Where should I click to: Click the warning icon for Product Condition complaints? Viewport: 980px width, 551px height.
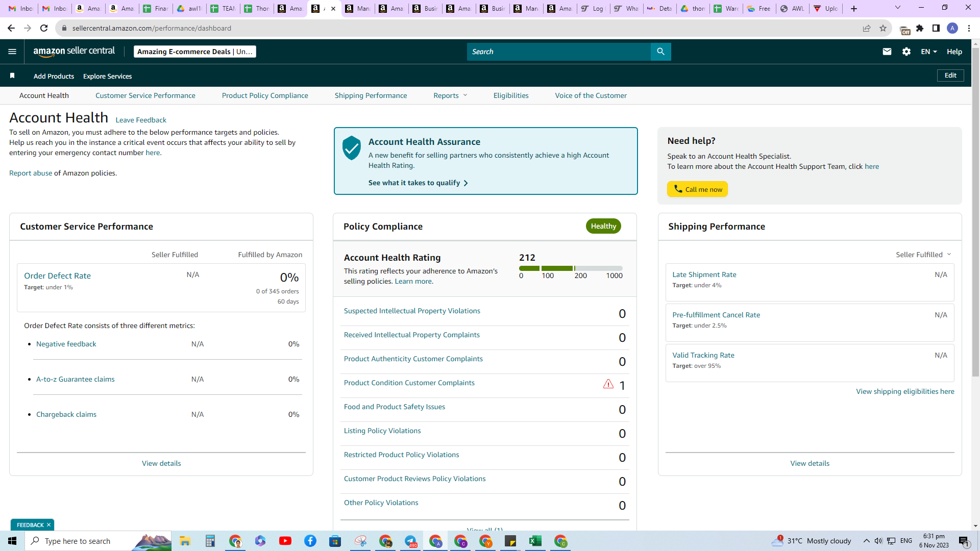[x=608, y=384]
